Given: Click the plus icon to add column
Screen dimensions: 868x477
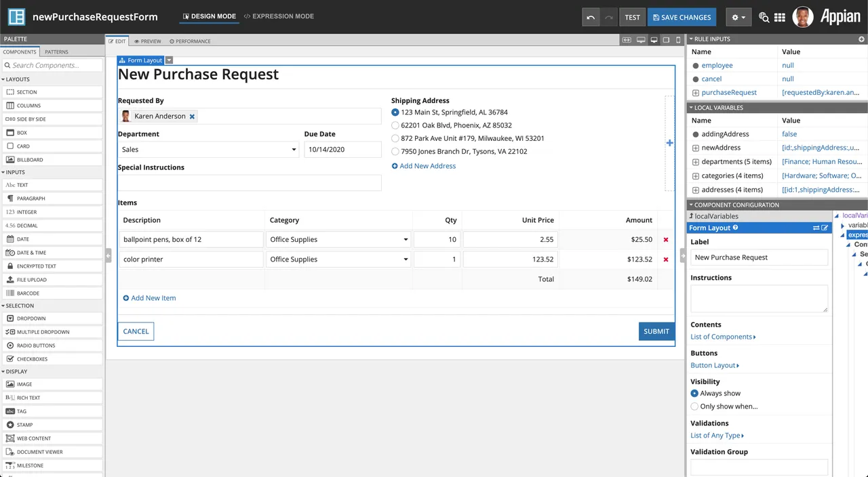Looking at the screenshot, I should (x=669, y=143).
